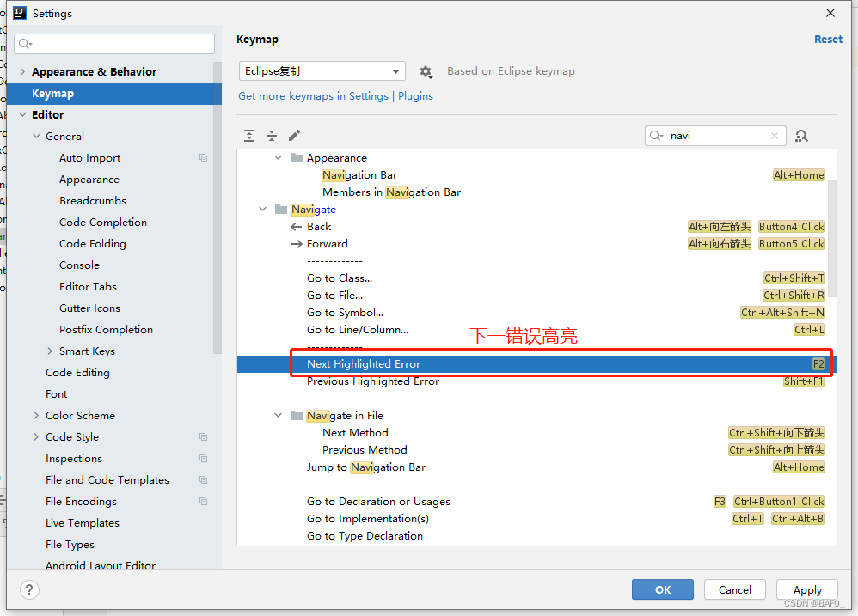858x616 pixels.
Task: Select the Jump to Navigation Bar action
Action: 536,467
